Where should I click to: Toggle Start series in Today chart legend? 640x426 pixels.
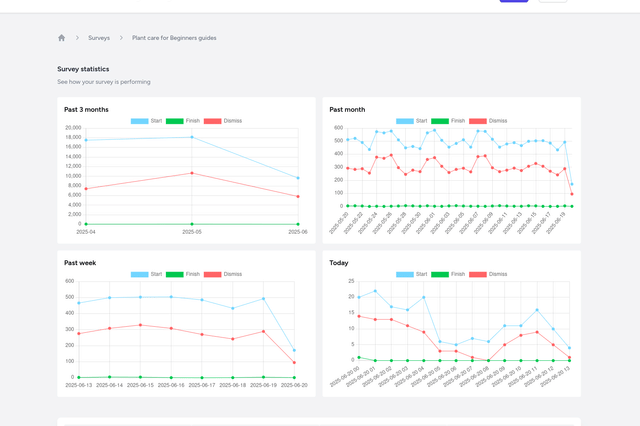(x=411, y=274)
